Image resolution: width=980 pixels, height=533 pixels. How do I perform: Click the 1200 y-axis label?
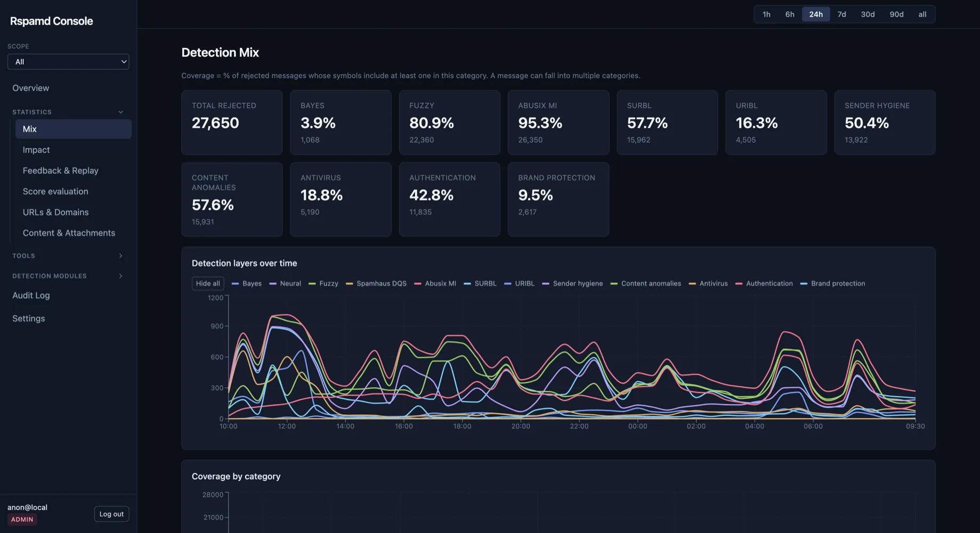coord(215,298)
